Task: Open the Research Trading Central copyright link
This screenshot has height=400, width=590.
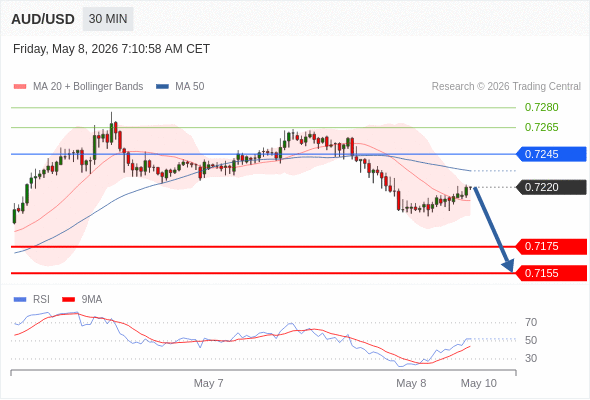Action: (506, 87)
